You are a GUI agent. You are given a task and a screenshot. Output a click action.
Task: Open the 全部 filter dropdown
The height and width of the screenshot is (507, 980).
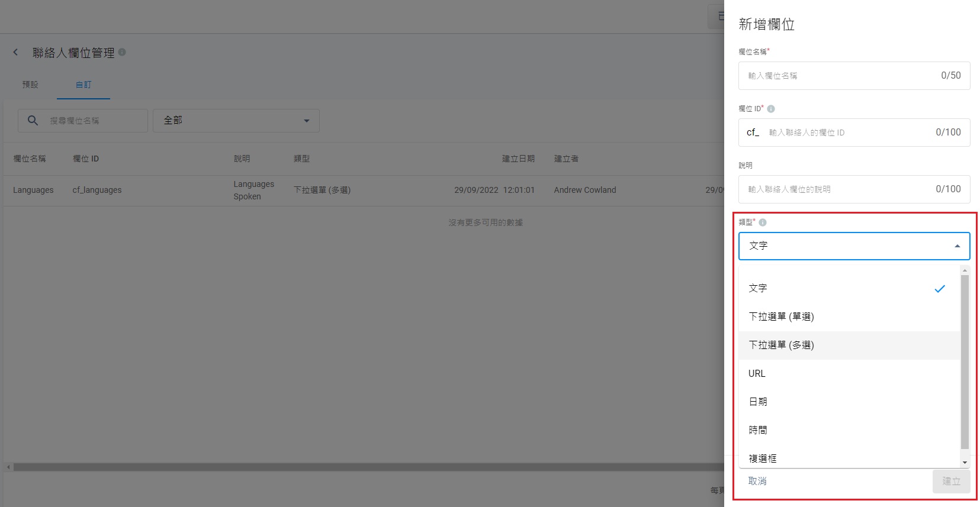[236, 121]
